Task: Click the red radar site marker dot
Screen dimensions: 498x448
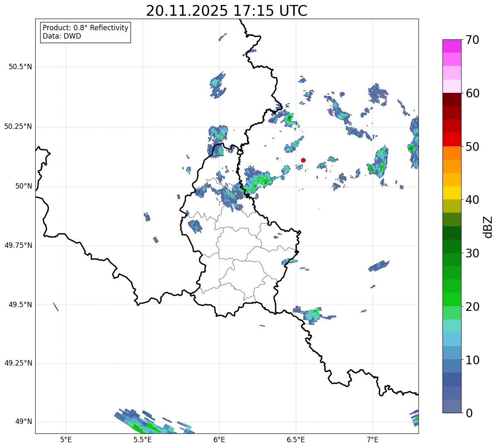Action: pos(303,160)
